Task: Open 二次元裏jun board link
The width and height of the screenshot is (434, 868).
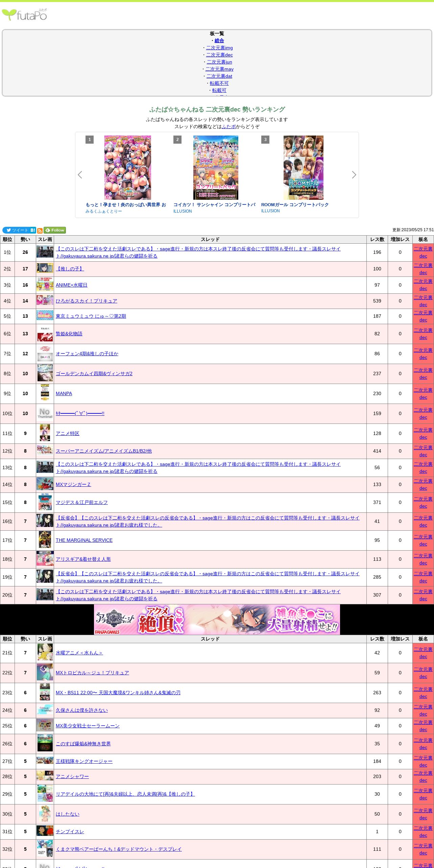Action: pyautogui.click(x=219, y=62)
